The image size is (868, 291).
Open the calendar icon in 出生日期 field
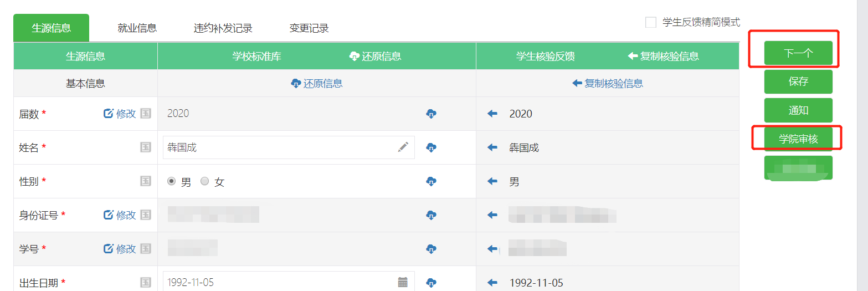tap(403, 282)
